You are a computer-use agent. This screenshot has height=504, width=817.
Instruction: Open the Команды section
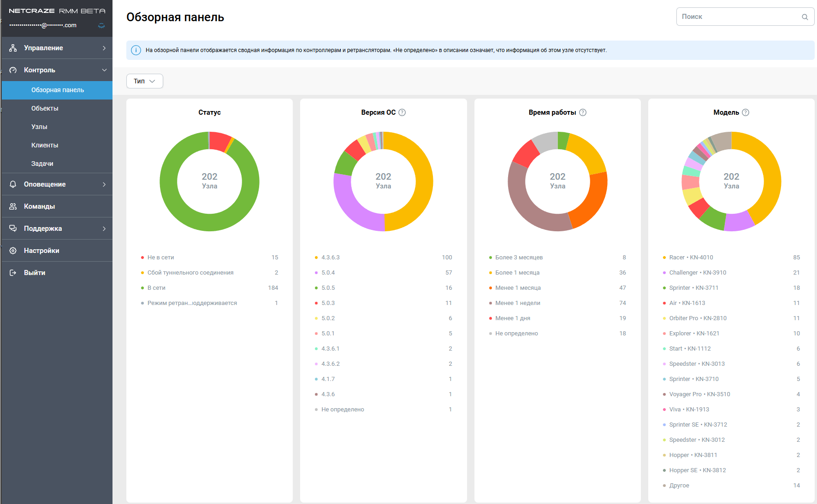(39, 206)
